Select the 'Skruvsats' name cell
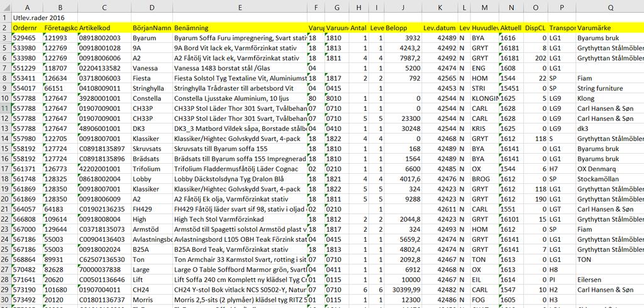This screenshot has width=644, height=308. click(x=152, y=149)
